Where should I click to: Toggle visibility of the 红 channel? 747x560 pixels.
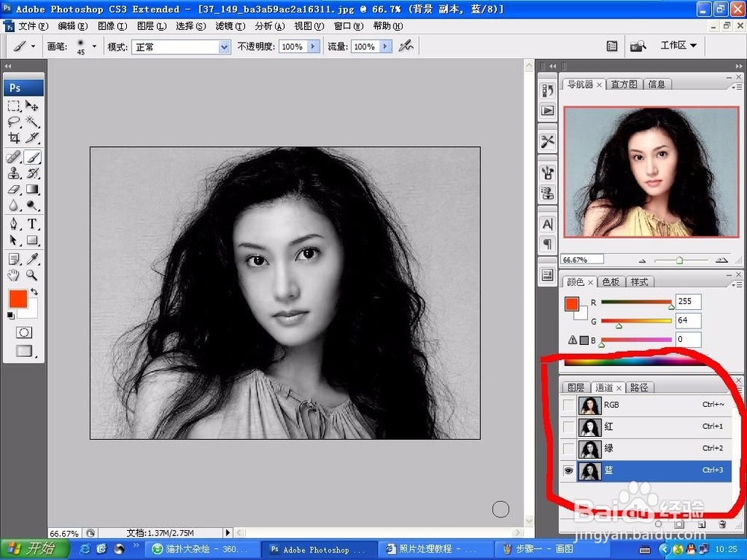[x=568, y=427]
